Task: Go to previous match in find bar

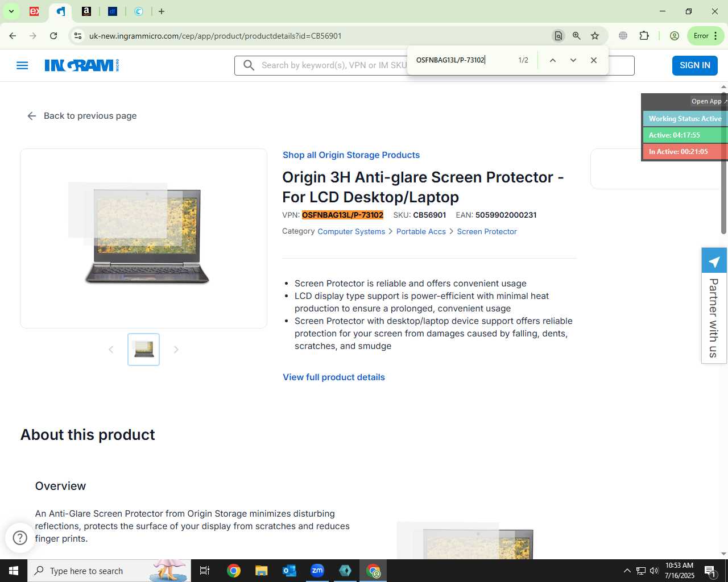Action: [x=552, y=60]
